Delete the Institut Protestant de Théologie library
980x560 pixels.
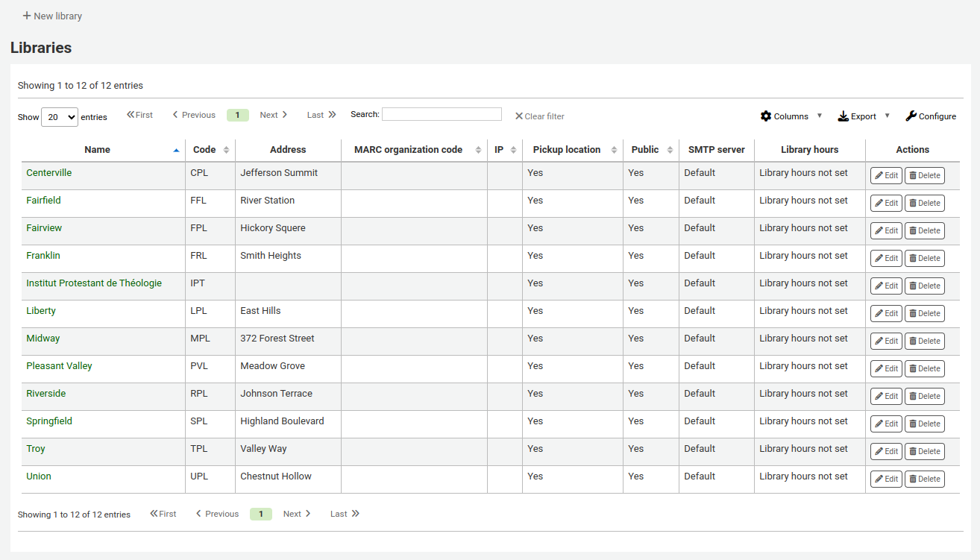(925, 286)
